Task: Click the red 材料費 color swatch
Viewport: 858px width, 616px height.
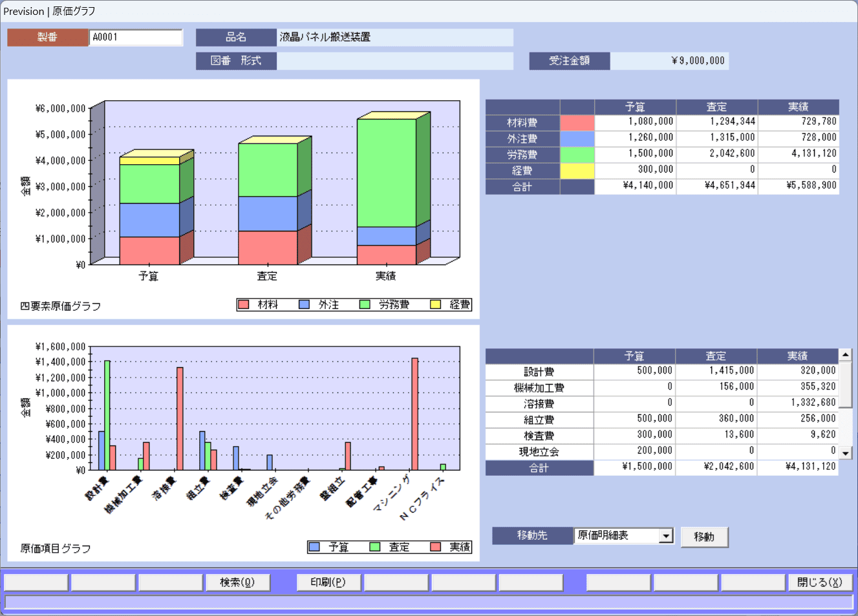Action: click(577, 123)
